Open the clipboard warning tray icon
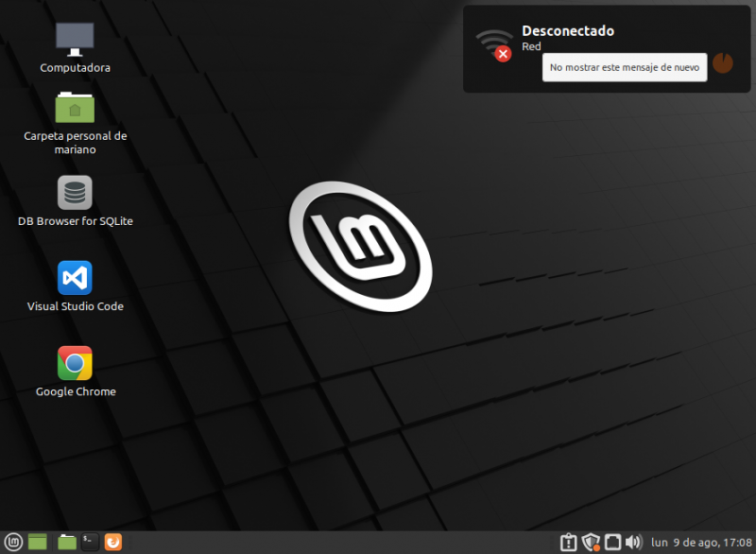 (569, 543)
